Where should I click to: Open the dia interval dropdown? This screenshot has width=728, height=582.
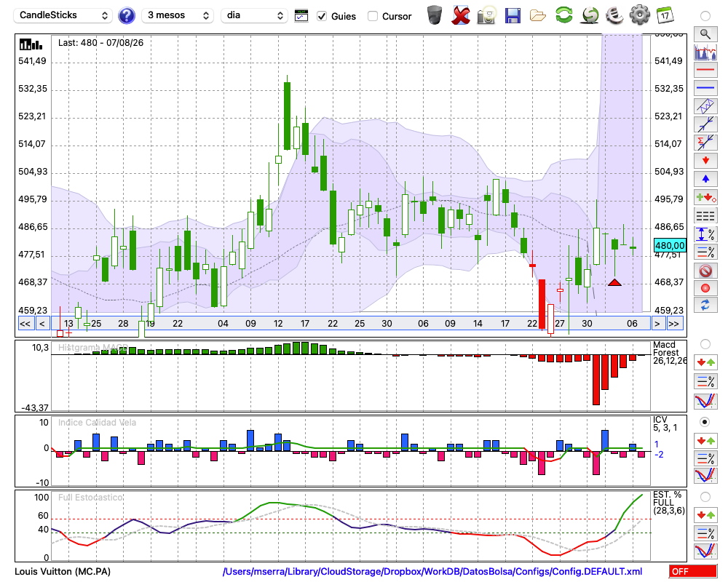coord(254,15)
